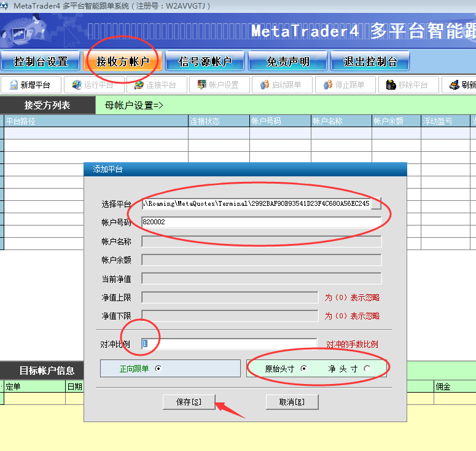Click the 当前净值 field
Screen dimensions: 476x451
point(262,278)
